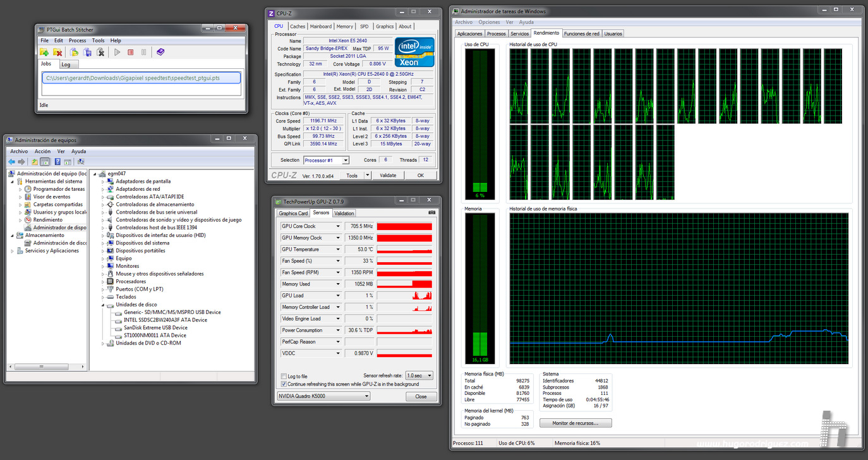The height and width of the screenshot is (460, 868).
Task: Enable the Log to file checkbox in GPU-Z
Action: (x=284, y=376)
